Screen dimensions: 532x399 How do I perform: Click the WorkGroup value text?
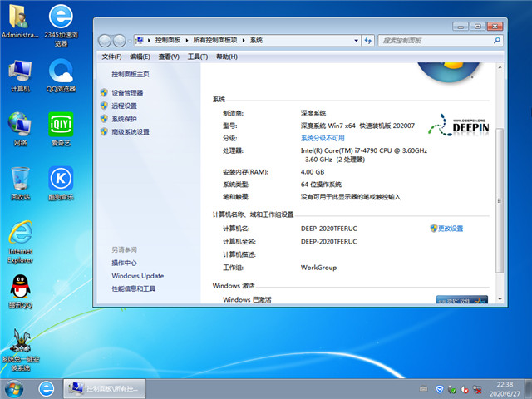tap(318, 268)
